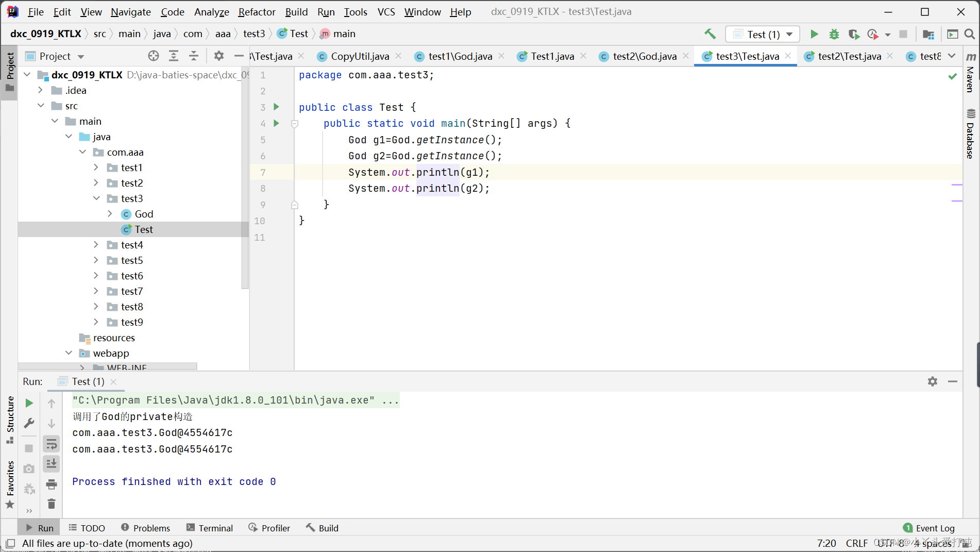Click the project tree horizontal scrollbar
This screenshot has height=552, width=980.
coord(107,366)
